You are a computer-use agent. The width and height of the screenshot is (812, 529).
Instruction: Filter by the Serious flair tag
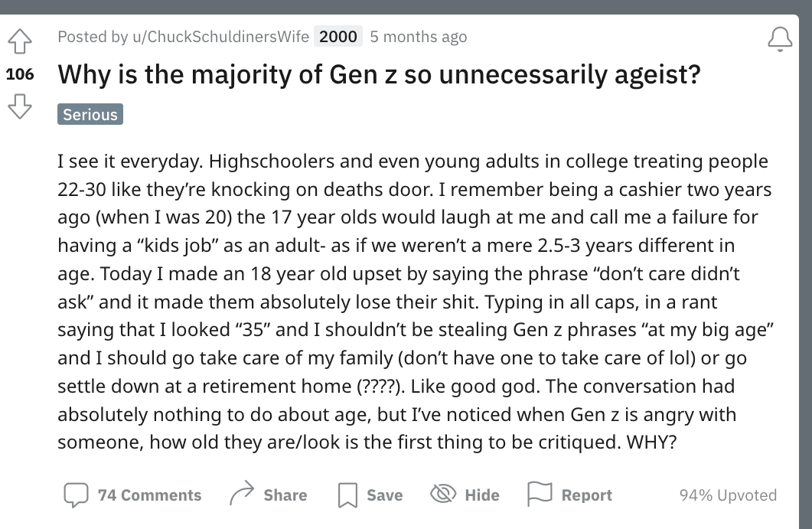[x=90, y=114]
